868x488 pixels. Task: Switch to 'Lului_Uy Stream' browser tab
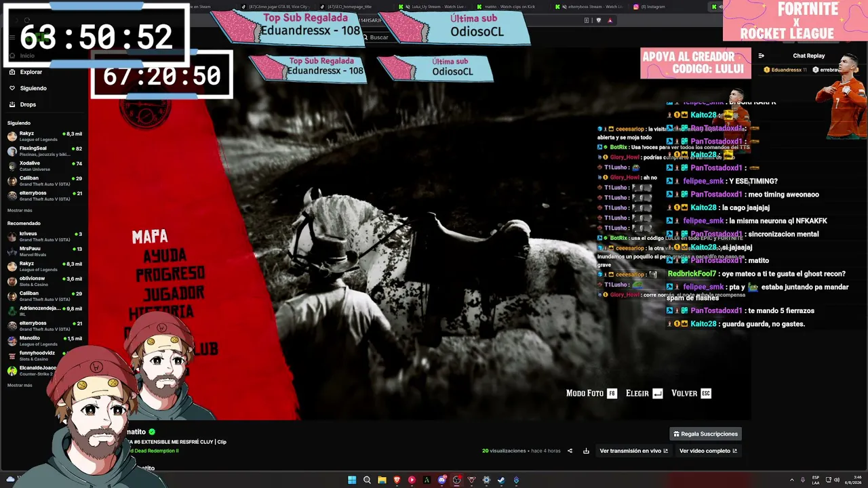pyautogui.click(x=434, y=7)
